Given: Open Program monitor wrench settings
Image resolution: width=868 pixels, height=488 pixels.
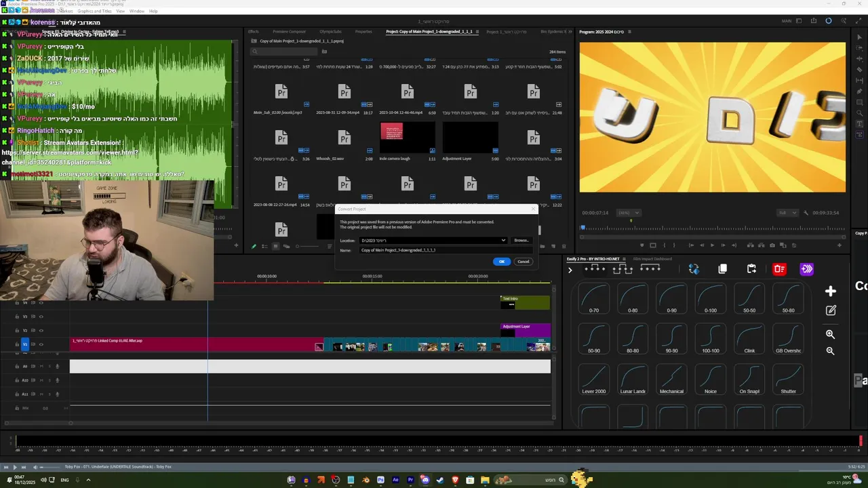Looking at the screenshot, I should pyautogui.click(x=806, y=213).
